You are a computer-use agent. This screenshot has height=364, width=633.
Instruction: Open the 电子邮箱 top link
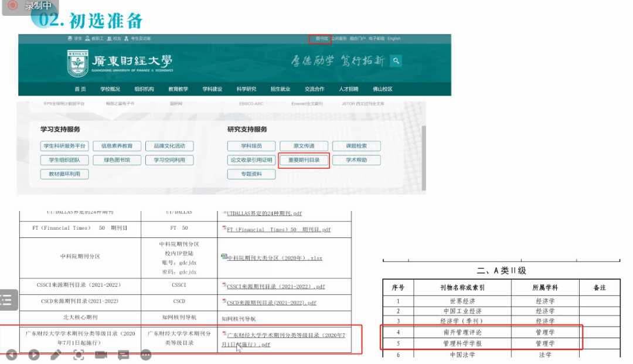(376, 39)
